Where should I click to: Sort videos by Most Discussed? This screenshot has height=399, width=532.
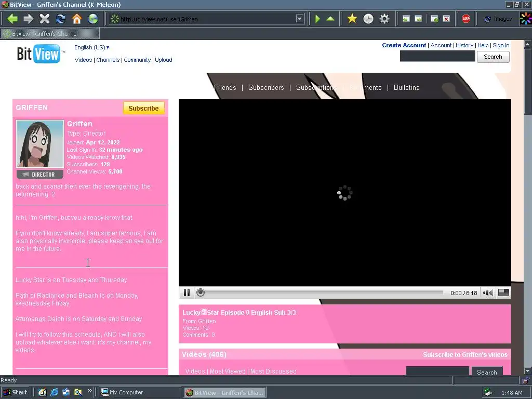pos(273,371)
